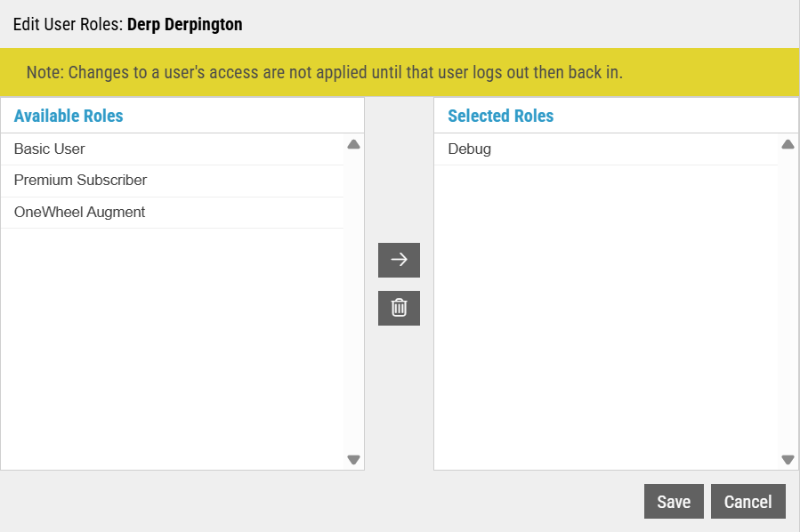Click Selected Roles scroll up arrow
Viewport: 800px width, 532px height.
(788, 144)
